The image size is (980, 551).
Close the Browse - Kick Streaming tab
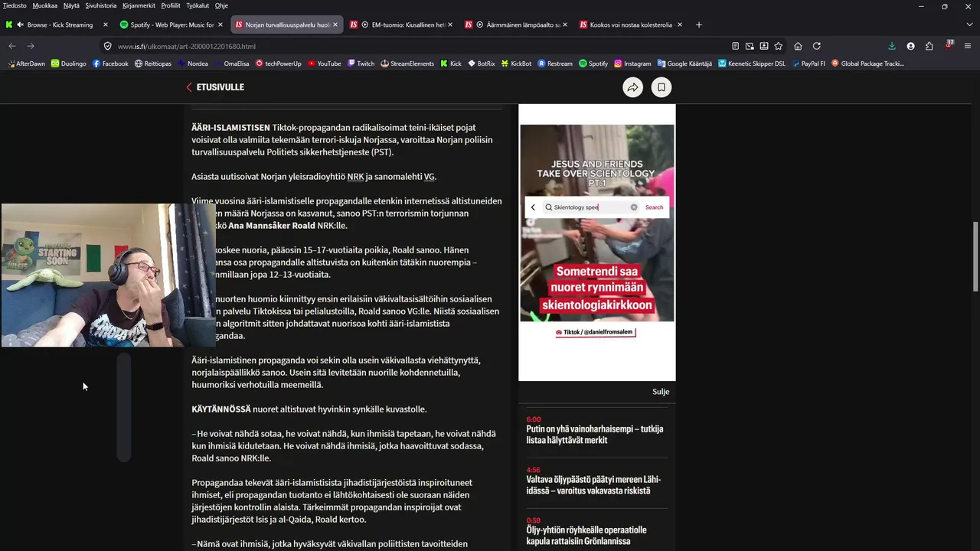coord(106,24)
